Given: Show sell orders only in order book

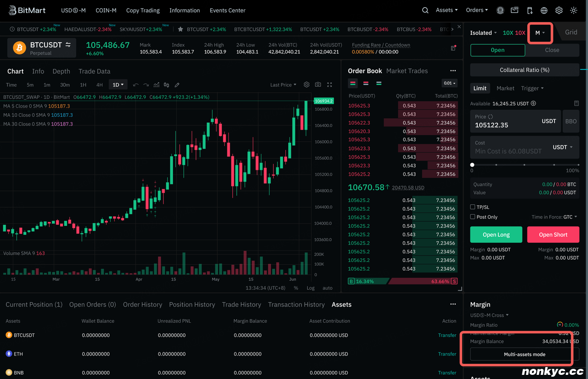Looking at the screenshot, I should [x=366, y=83].
